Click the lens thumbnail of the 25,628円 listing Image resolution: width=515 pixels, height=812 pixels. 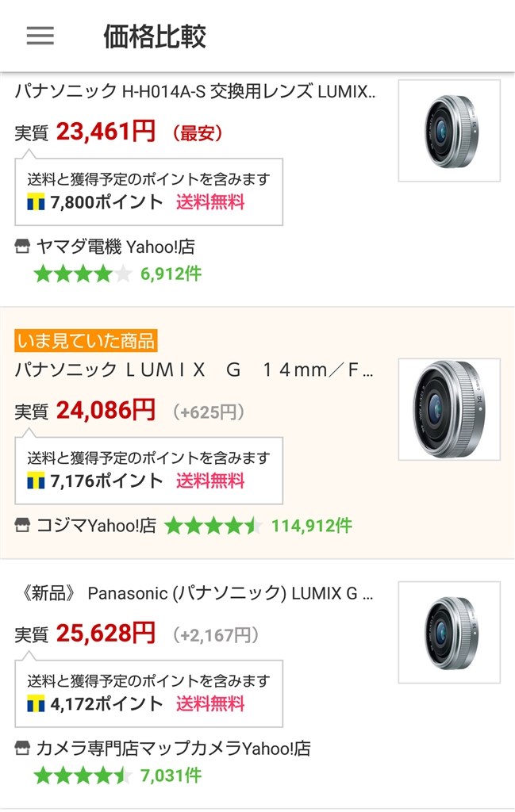click(x=449, y=632)
